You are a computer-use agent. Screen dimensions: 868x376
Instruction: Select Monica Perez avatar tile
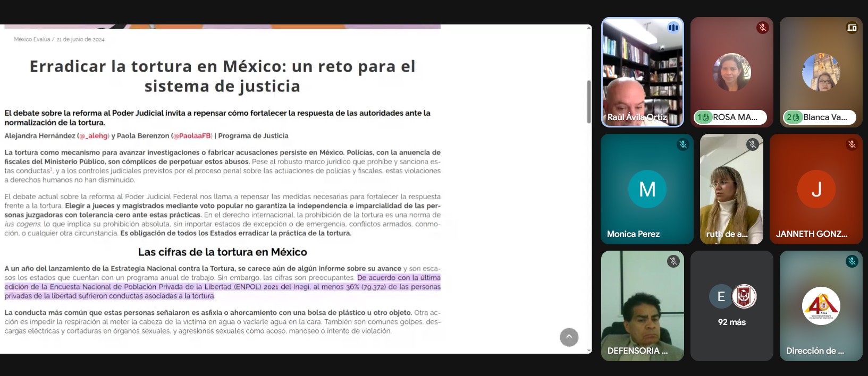pos(647,189)
